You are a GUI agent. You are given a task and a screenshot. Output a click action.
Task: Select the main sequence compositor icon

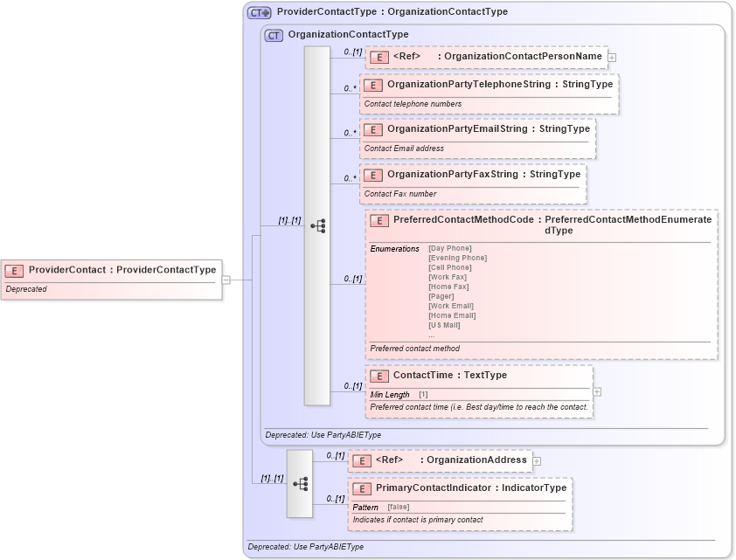click(318, 225)
